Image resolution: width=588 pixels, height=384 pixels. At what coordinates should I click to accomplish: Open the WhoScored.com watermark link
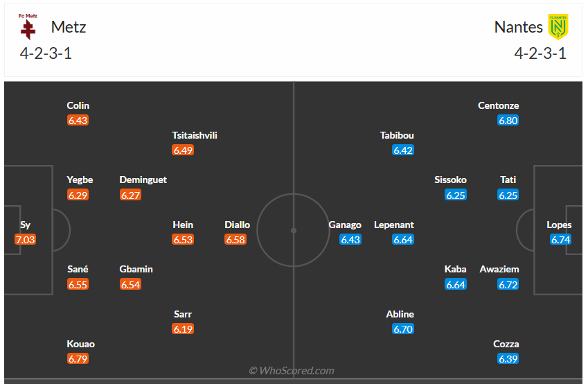tap(292, 371)
